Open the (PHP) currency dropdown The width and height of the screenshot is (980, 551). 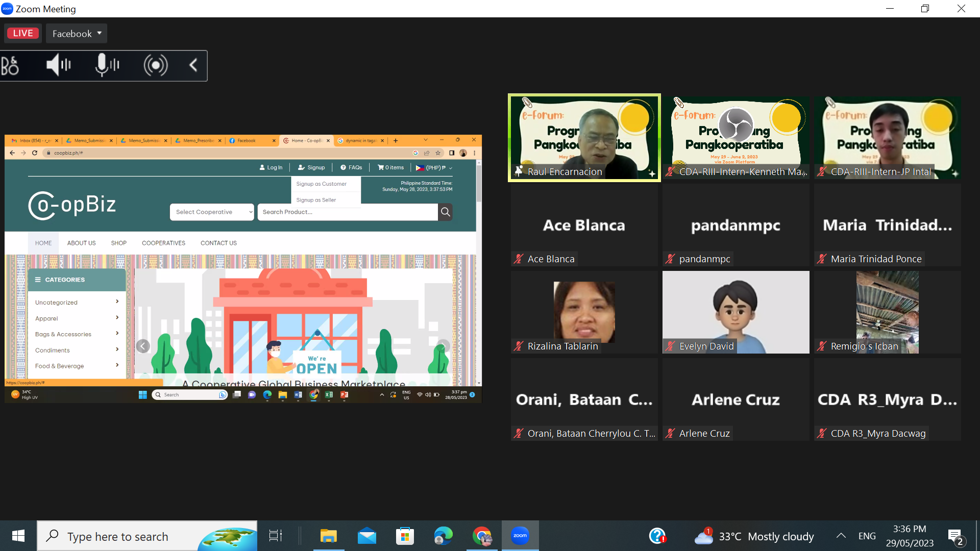[x=434, y=167]
